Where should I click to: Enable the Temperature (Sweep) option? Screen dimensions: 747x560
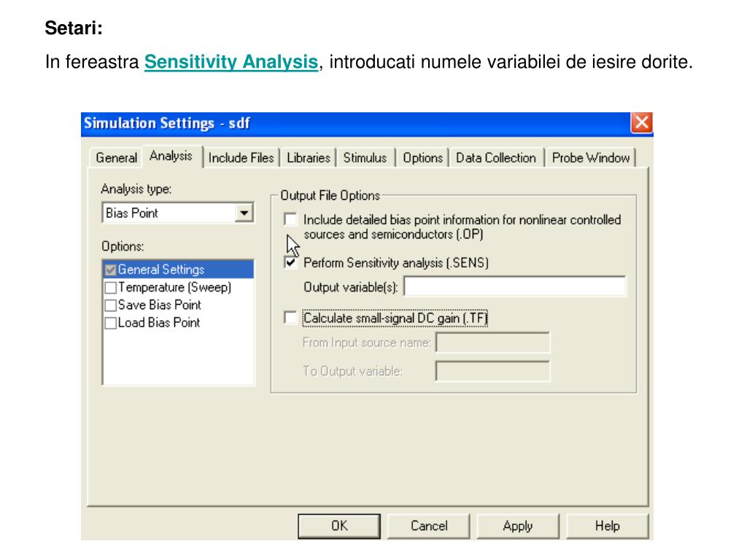click(x=111, y=287)
